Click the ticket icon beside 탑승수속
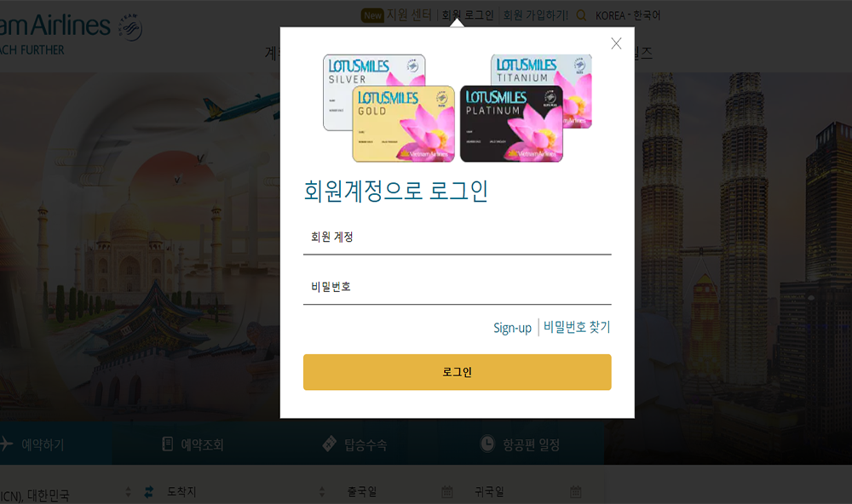This screenshot has width=852, height=504. click(x=329, y=444)
